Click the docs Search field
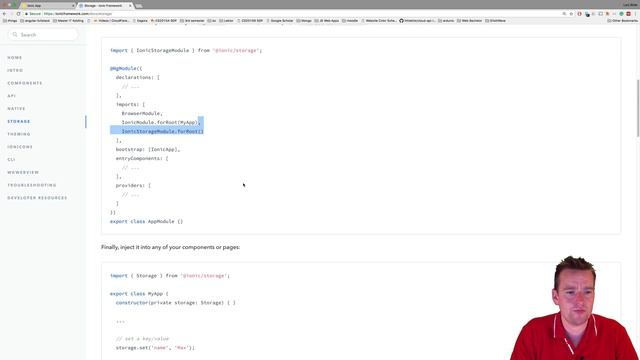 point(43,35)
